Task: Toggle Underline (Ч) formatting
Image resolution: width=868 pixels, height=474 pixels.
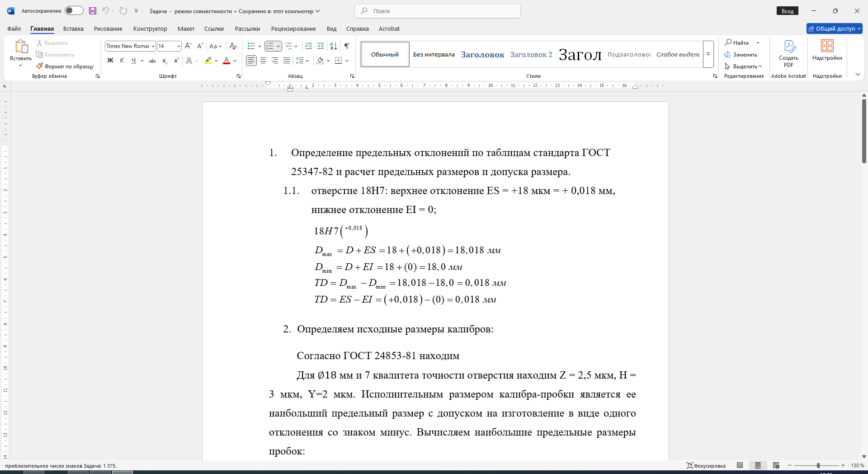Action: click(x=133, y=60)
